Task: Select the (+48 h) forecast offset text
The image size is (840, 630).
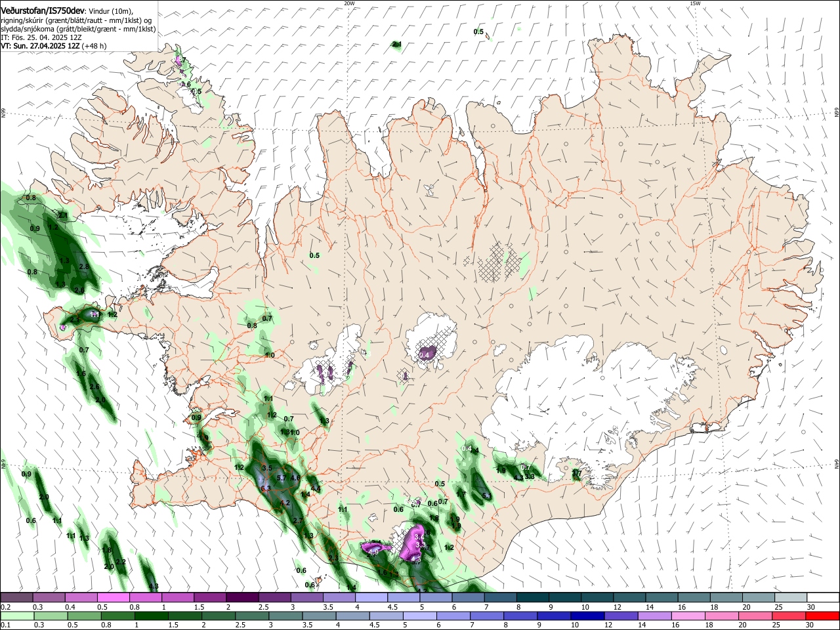Action: (94, 46)
